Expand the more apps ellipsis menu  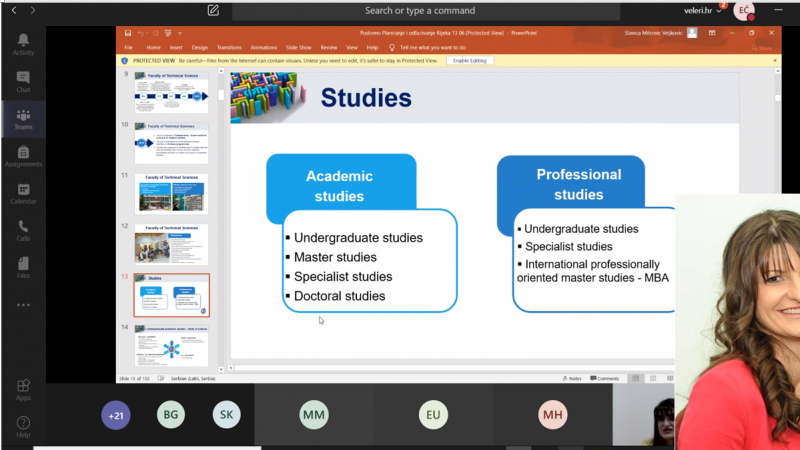tap(23, 305)
